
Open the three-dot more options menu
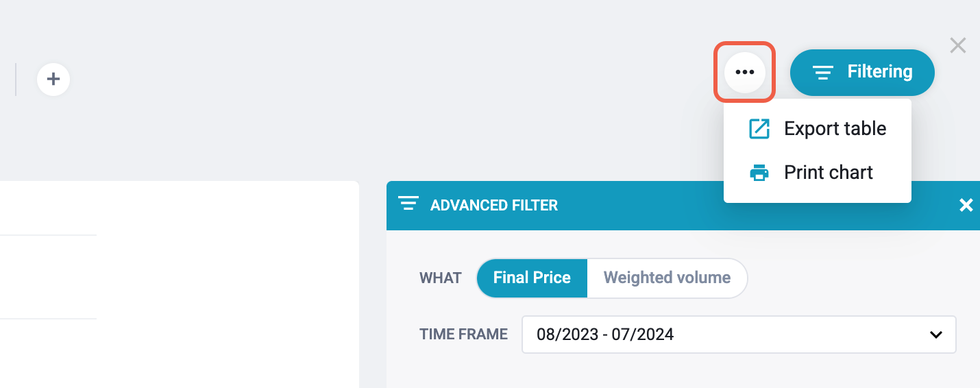(x=745, y=72)
